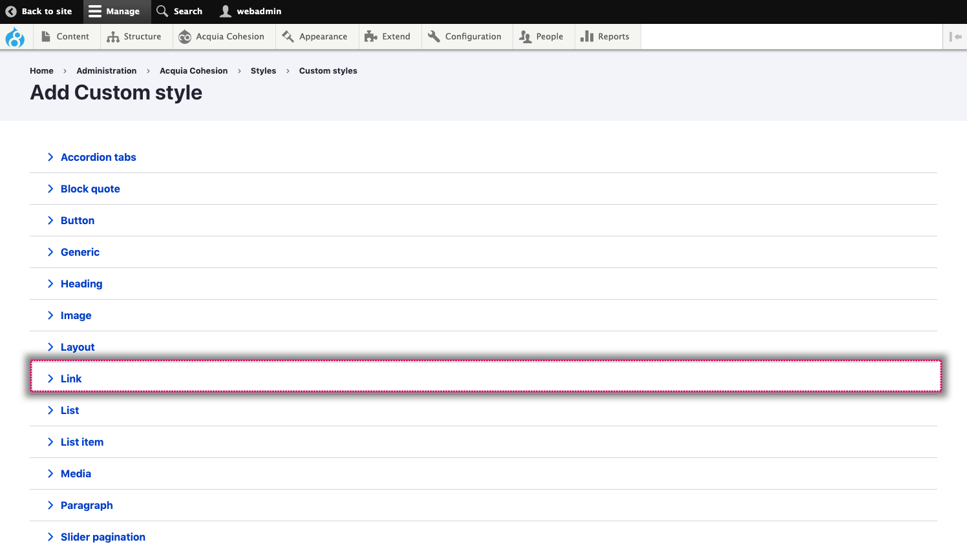967x560 pixels.
Task: Select the Image style type label
Action: [x=76, y=315]
